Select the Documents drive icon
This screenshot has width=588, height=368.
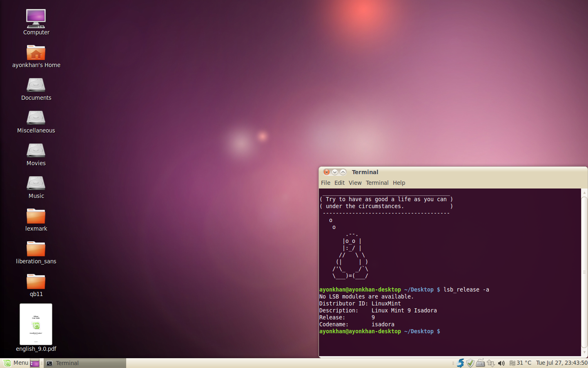click(x=36, y=85)
